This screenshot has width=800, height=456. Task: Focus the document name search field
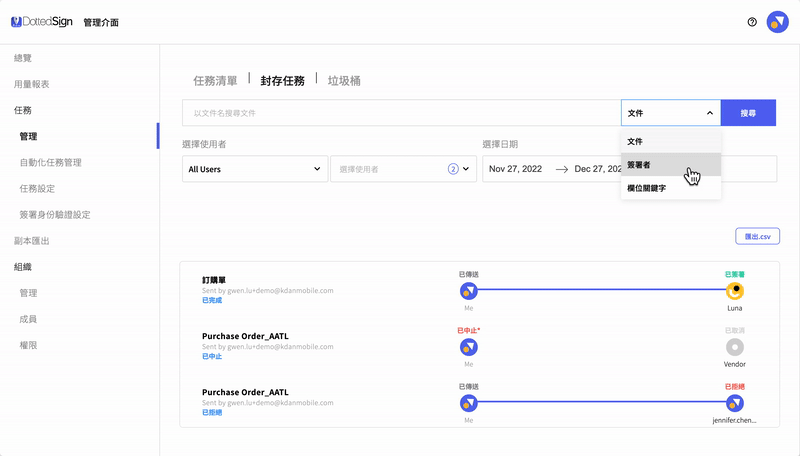[401, 113]
